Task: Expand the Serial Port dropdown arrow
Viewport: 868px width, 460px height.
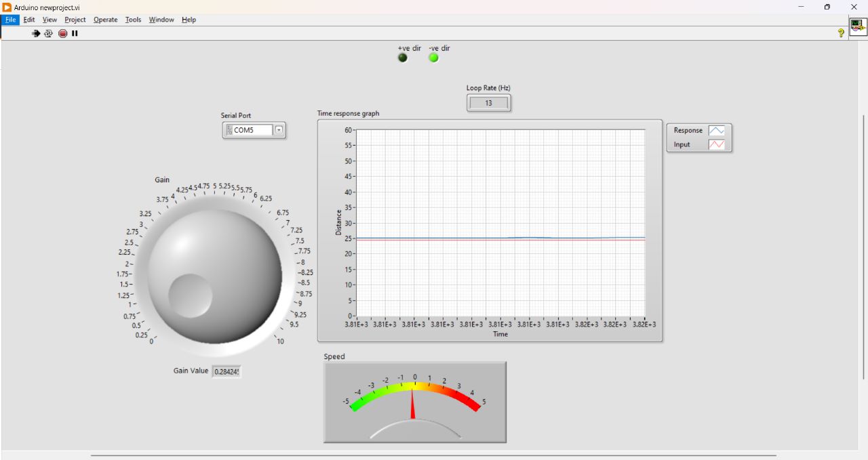Action: (279, 130)
